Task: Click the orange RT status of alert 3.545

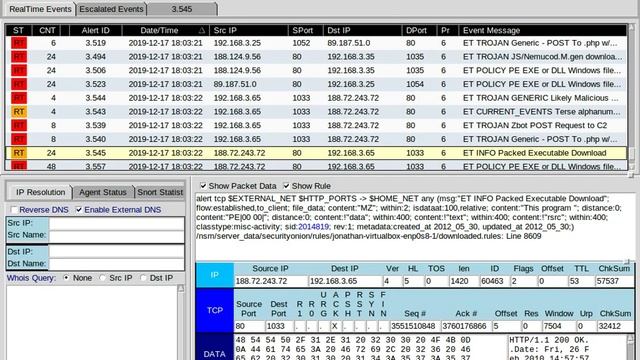Action: 18,153
